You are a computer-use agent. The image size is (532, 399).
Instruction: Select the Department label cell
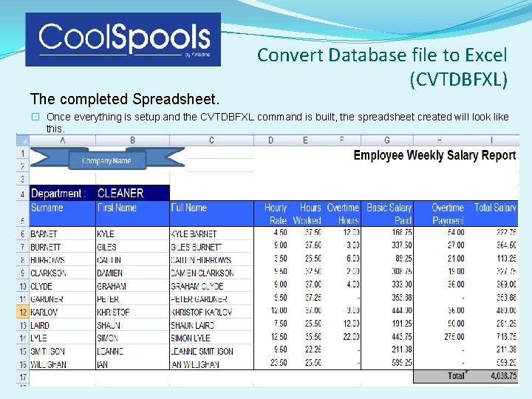63,193
